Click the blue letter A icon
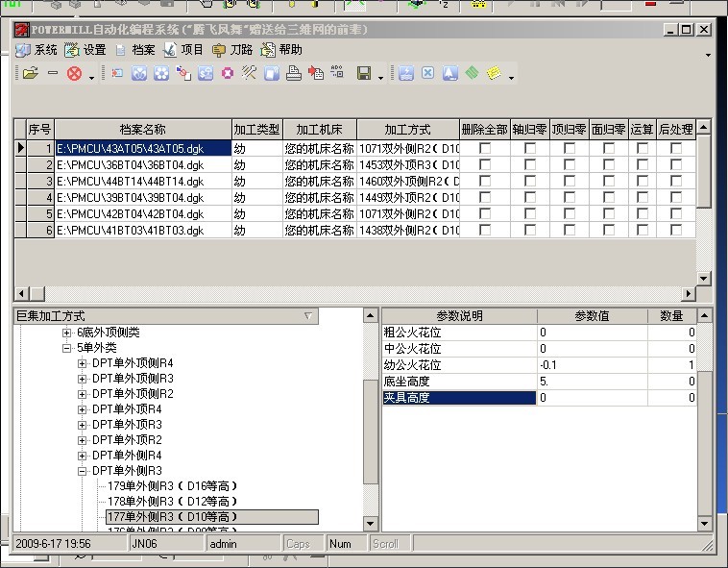This screenshot has height=568, width=728. 449,73
